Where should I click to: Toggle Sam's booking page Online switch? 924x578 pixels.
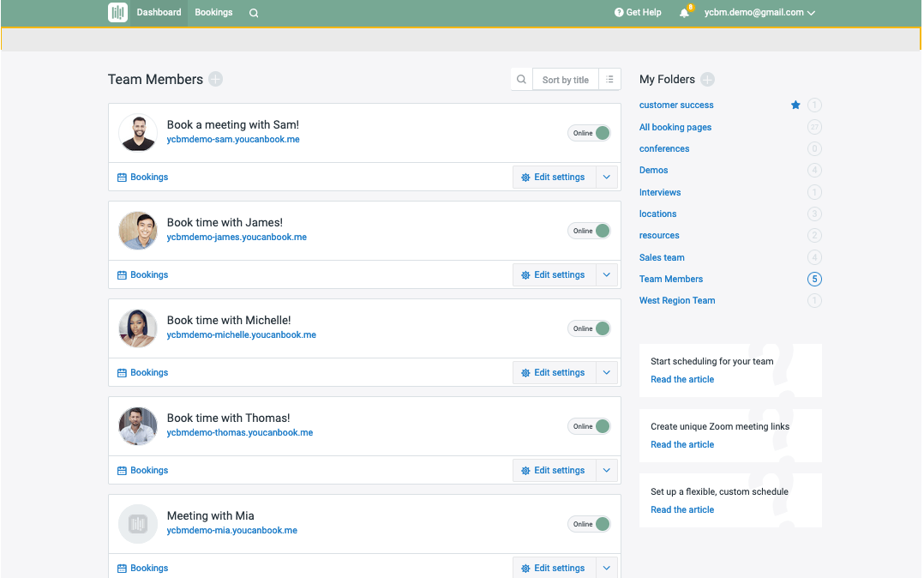(x=590, y=133)
